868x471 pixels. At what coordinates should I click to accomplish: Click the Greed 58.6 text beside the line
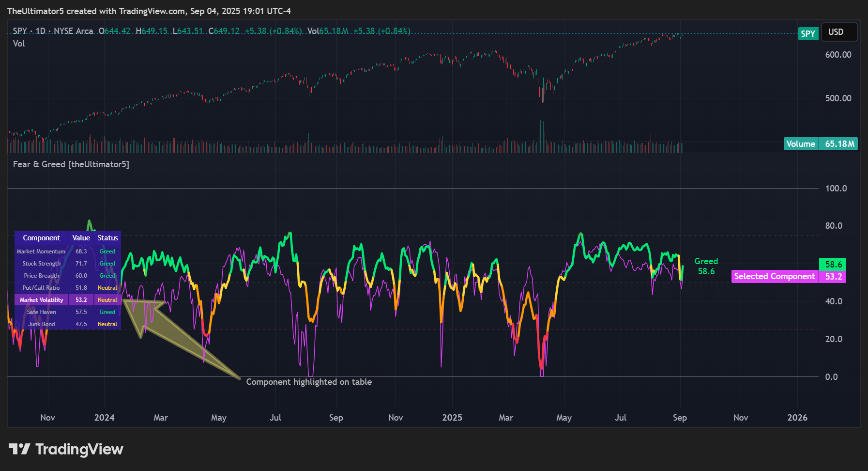706,266
